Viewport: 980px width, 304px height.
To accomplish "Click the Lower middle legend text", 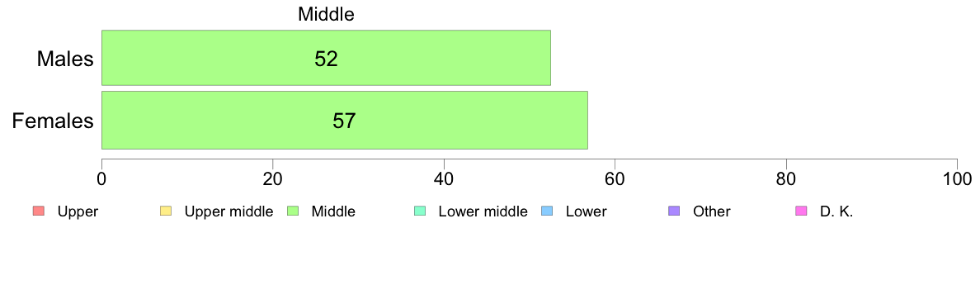I will tap(483, 211).
